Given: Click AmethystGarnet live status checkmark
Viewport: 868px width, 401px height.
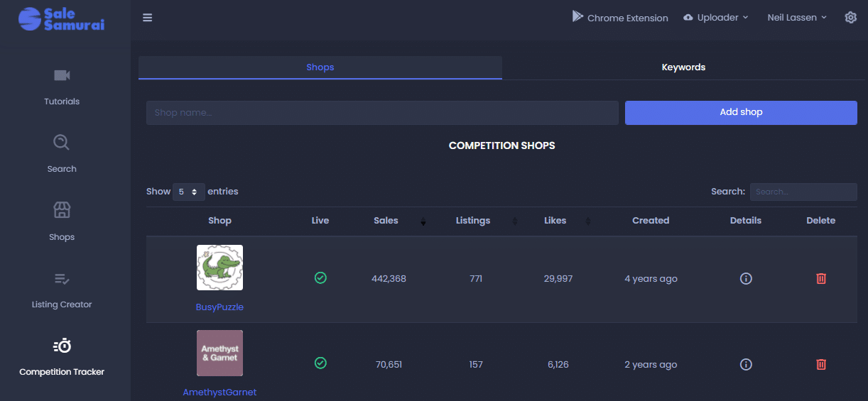Looking at the screenshot, I should click(x=320, y=363).
